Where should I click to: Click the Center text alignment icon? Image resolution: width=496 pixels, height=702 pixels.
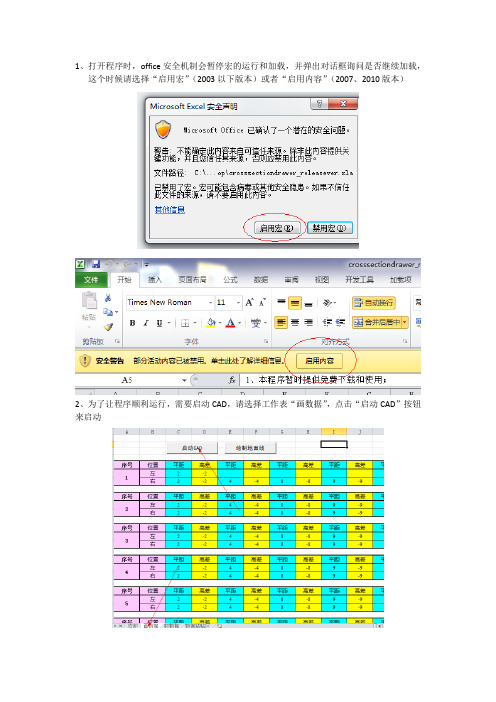tap(295, 322)
